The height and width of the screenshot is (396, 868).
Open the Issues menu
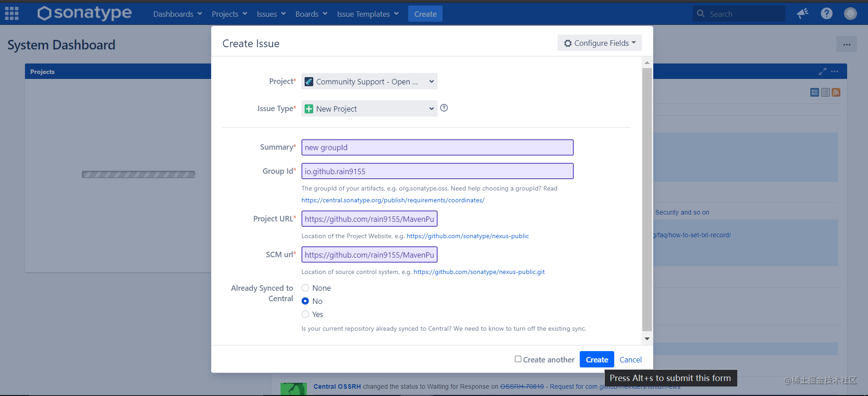271,14
